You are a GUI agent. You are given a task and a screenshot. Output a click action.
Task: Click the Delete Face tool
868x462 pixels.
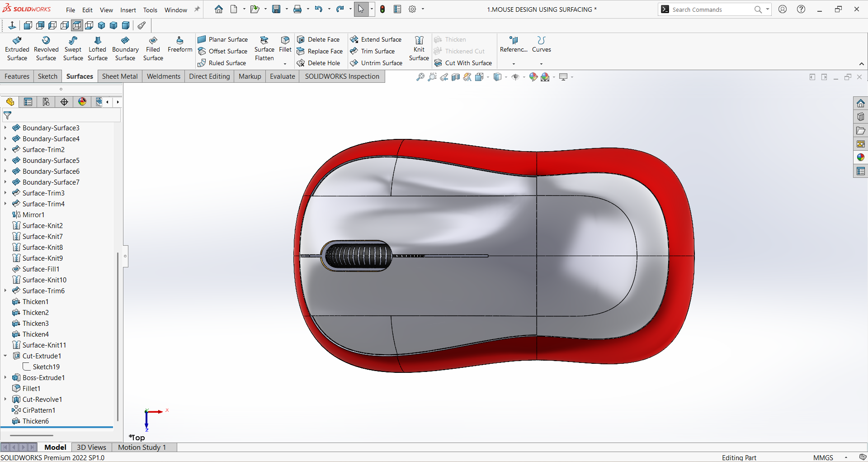pos(318,39)
